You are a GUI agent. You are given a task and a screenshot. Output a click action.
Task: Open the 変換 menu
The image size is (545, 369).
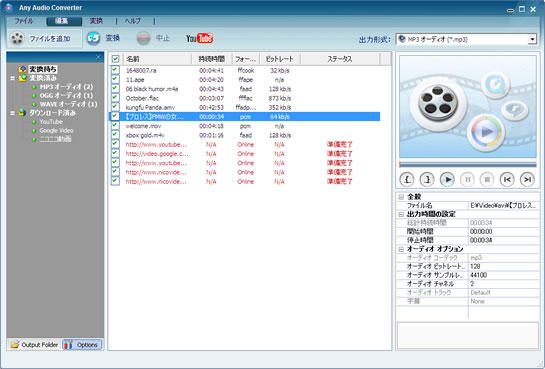[96, 21]
